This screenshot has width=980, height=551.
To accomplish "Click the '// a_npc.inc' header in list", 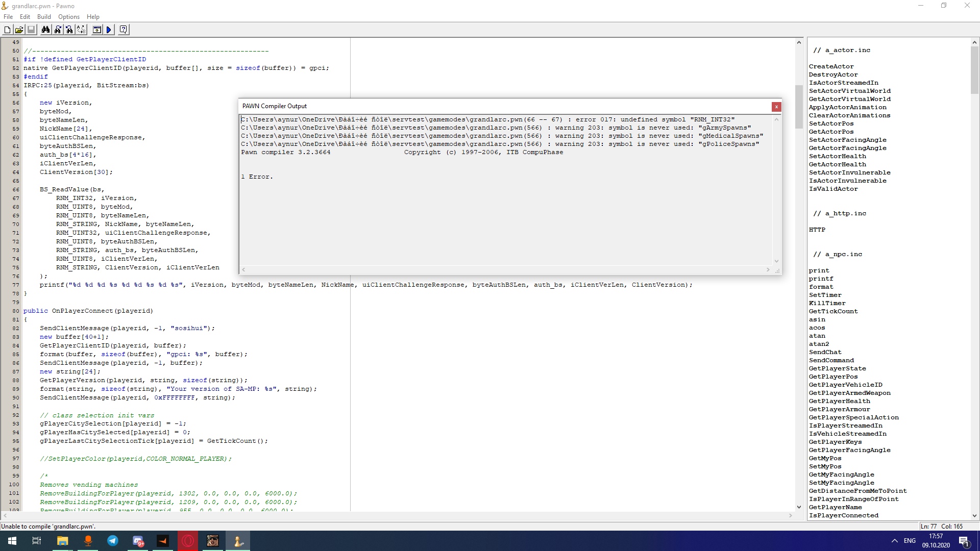I will (x=837, y=254).
